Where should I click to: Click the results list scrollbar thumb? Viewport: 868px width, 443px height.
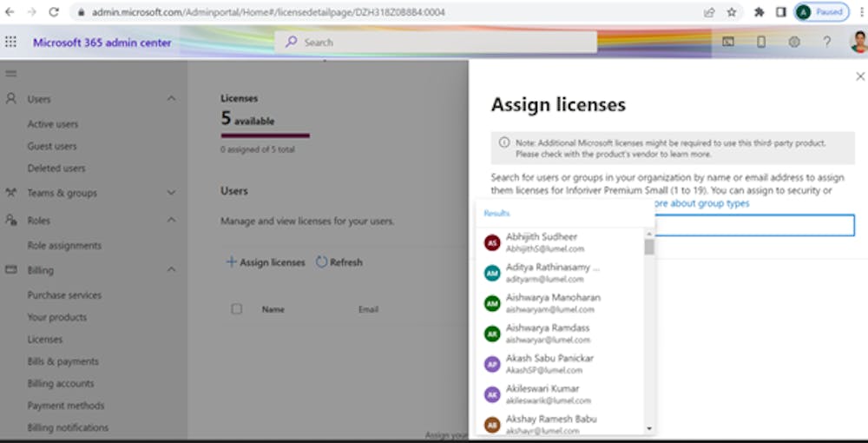pyautogui.click(x=649, y=247)
